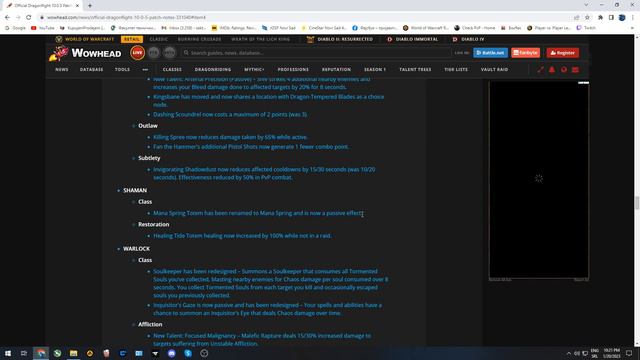Screen dimensions: 640x360
Task: Select the PTR realm circle button
Action: tap(153, 53)
